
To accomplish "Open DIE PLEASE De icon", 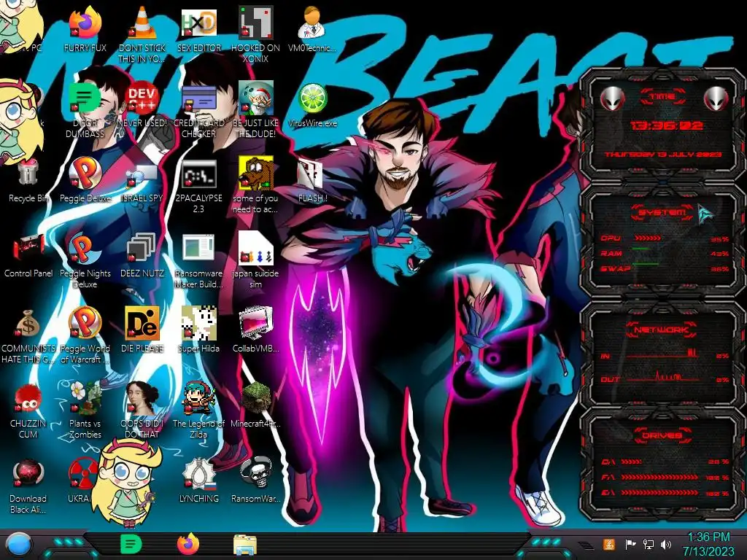I will 142,323.
